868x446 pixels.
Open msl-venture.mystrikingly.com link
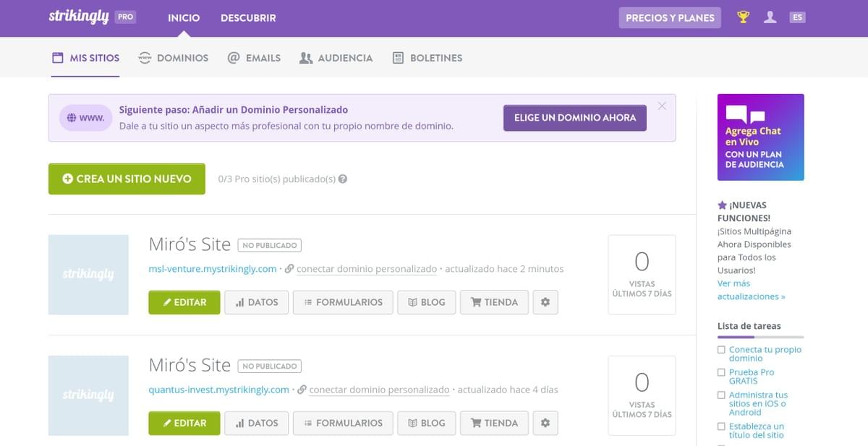(x=213, y=269)
